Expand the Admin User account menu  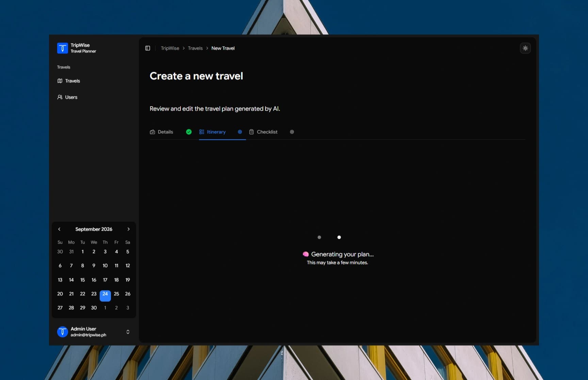[x=128, y=332]
